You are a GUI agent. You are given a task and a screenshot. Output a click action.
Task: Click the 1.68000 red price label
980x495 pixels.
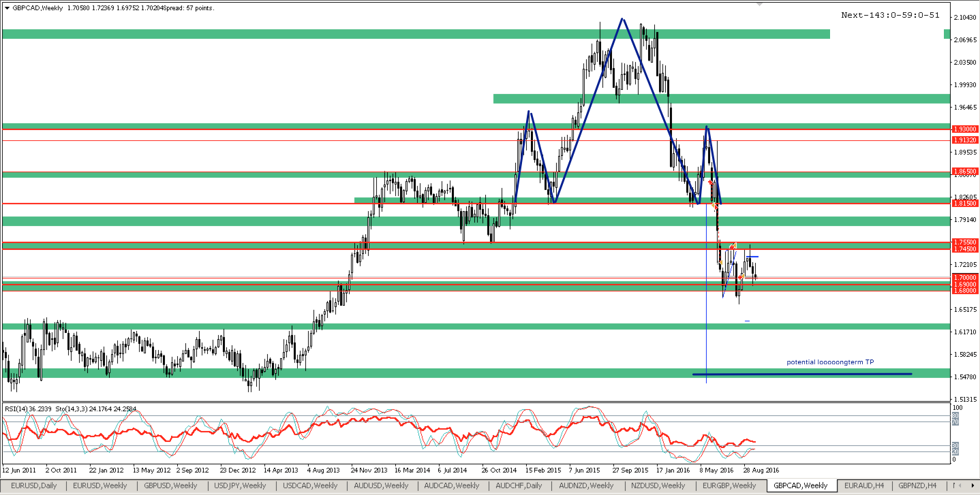click(965, 291)
